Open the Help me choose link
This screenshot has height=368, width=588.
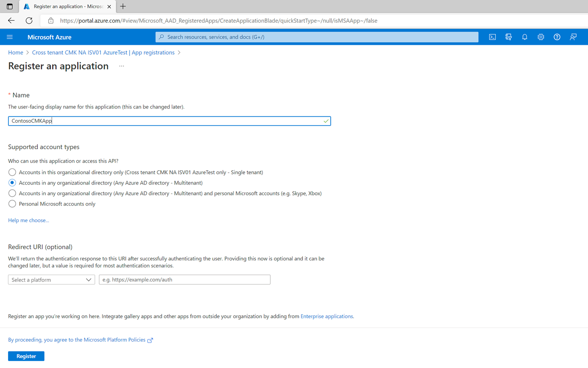[x=28, y=220]
